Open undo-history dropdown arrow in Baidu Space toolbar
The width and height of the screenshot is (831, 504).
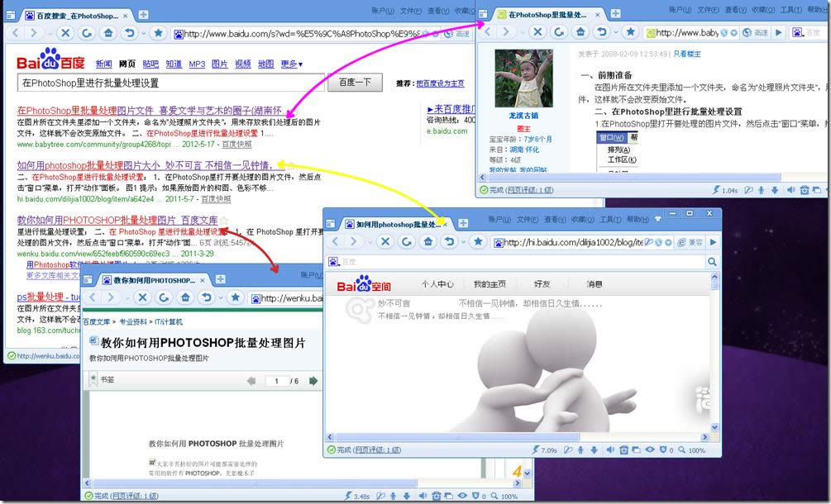point(462,242)
